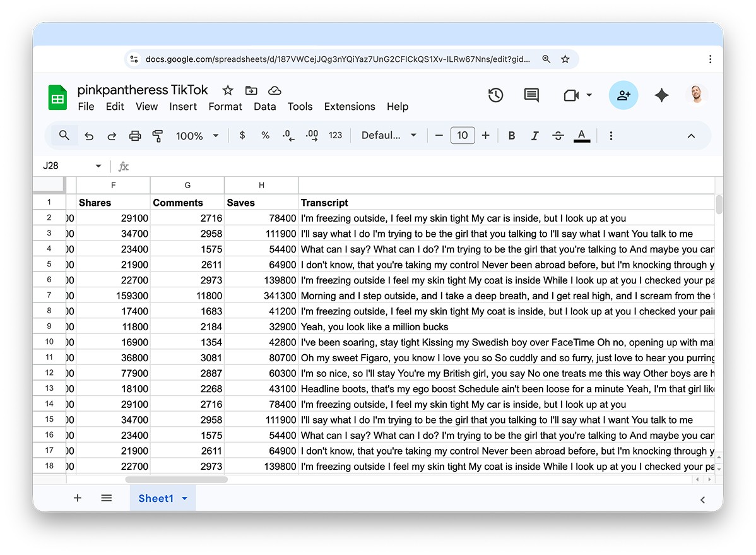Select column H header

[x=261, y=186]
